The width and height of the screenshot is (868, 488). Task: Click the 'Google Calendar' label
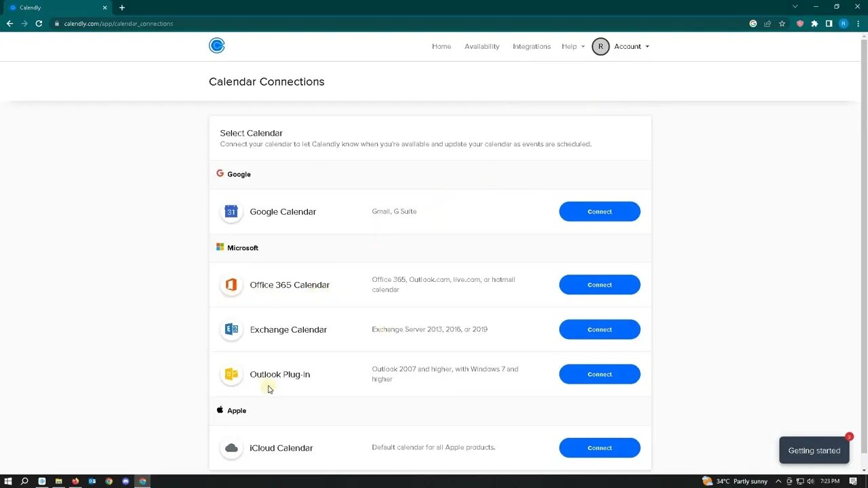coord(283,211)
